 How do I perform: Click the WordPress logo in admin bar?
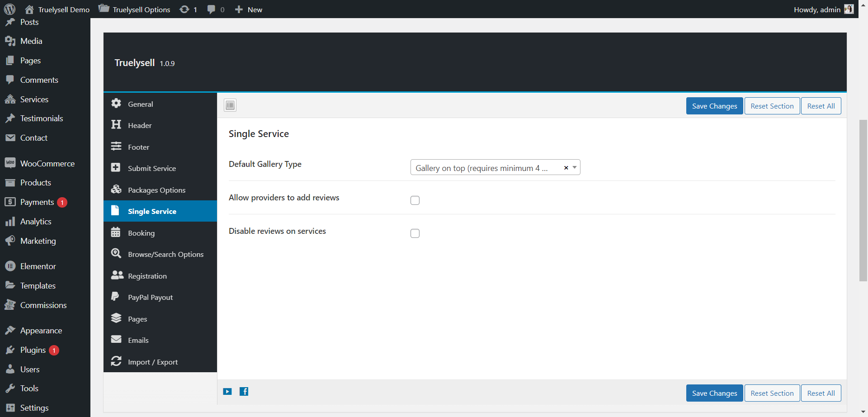click(x=9, y=9)
